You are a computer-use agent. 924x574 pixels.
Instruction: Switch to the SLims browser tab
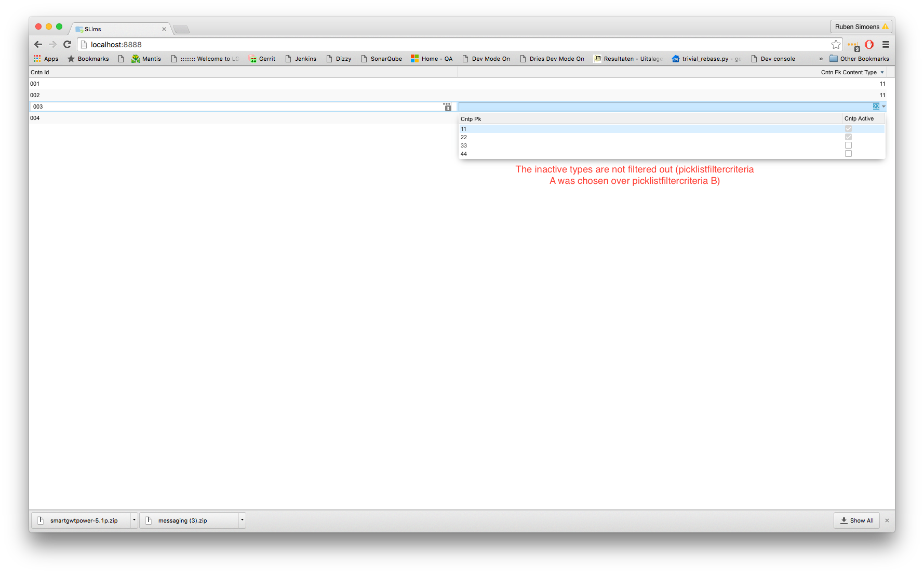coord(119,29)
